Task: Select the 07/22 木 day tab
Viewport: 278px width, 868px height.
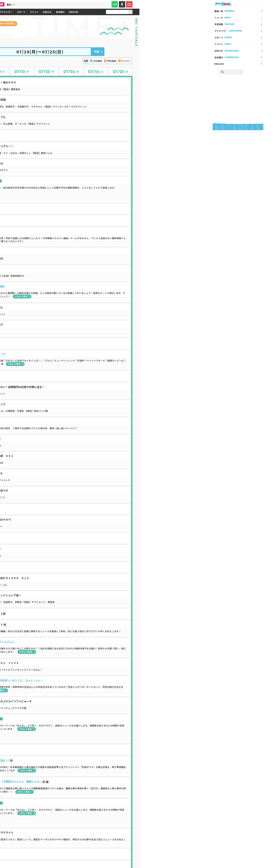Action: (x=46, y=72)
